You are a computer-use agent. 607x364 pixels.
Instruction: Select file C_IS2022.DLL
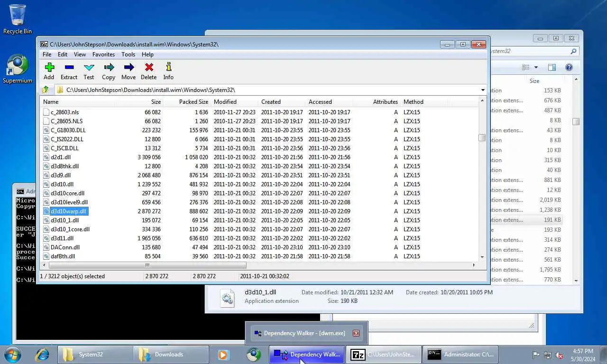click(67, 139)
